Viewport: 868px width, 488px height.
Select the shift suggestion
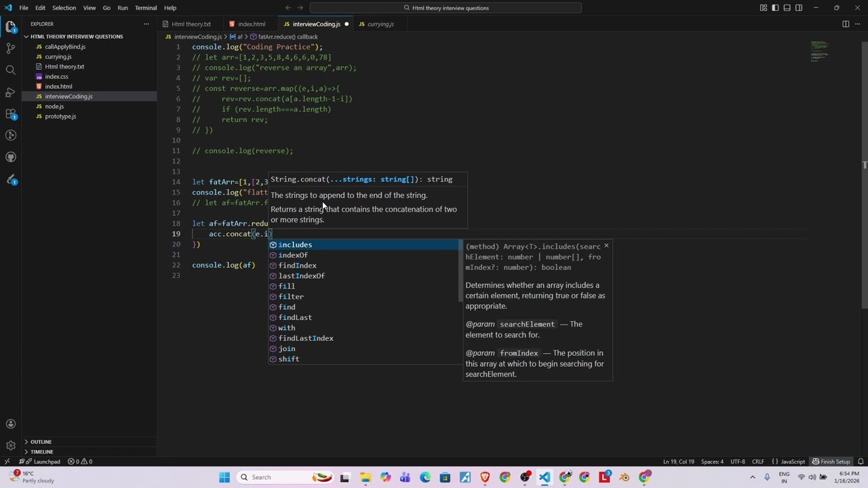point(365,359)
